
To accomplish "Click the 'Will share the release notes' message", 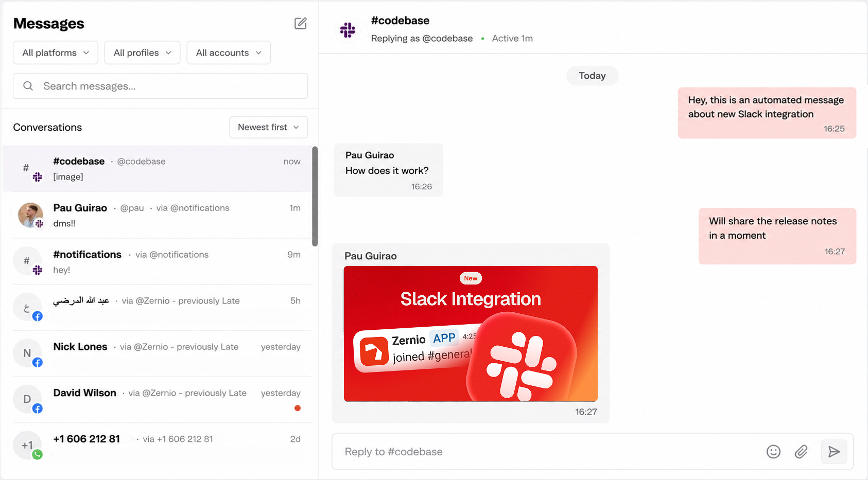I will click(x=777, y=236).
